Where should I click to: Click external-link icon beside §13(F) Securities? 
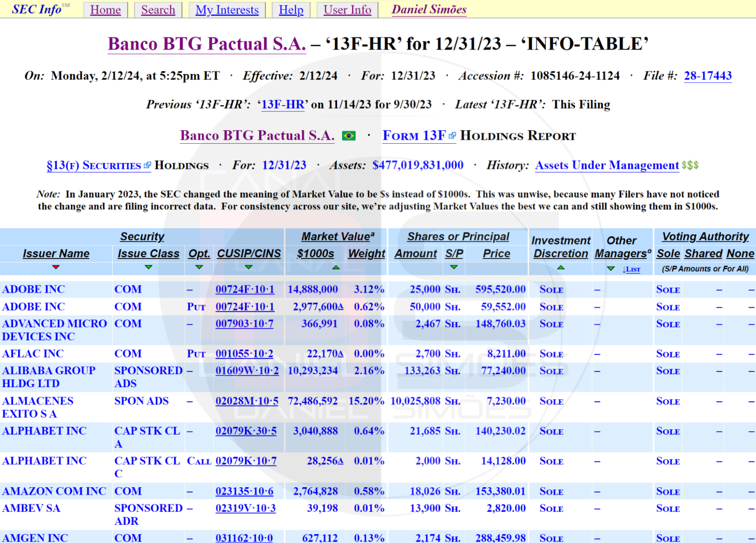[x=147, y=165]
